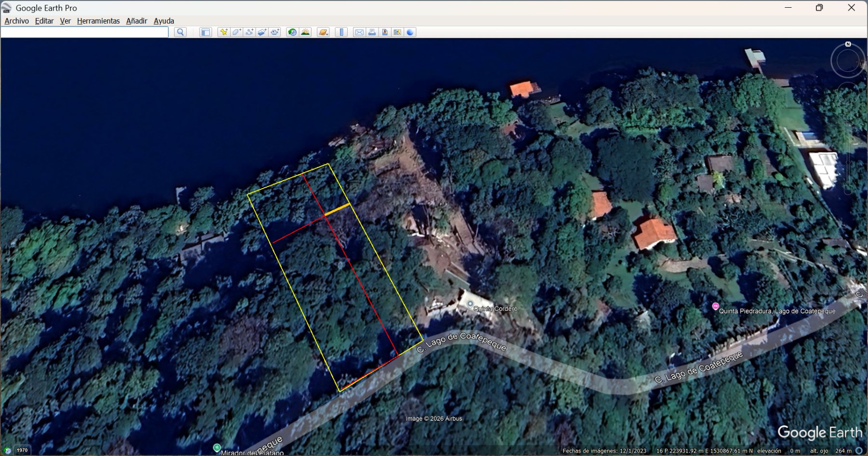The image size is (868, 456).
Task: Print the current view
Action: coord(372,32)
